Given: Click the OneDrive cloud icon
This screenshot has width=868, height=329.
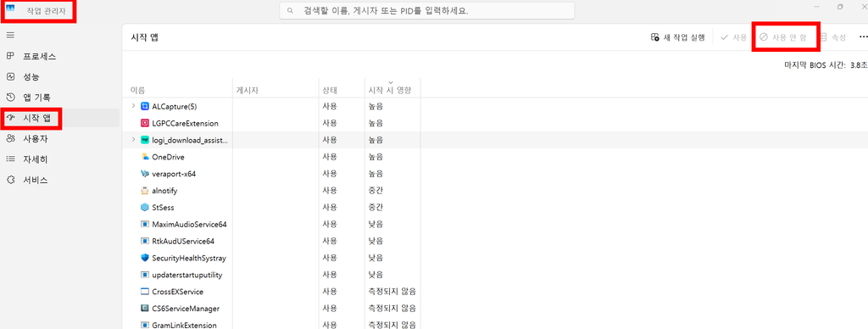Looking at the screenshot, I should click(145, 157).
